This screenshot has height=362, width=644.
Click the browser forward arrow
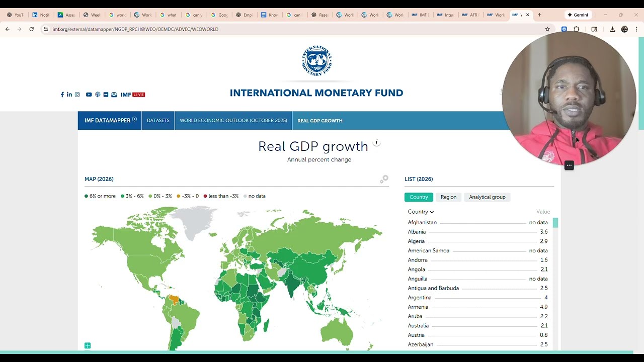(19, 29)
